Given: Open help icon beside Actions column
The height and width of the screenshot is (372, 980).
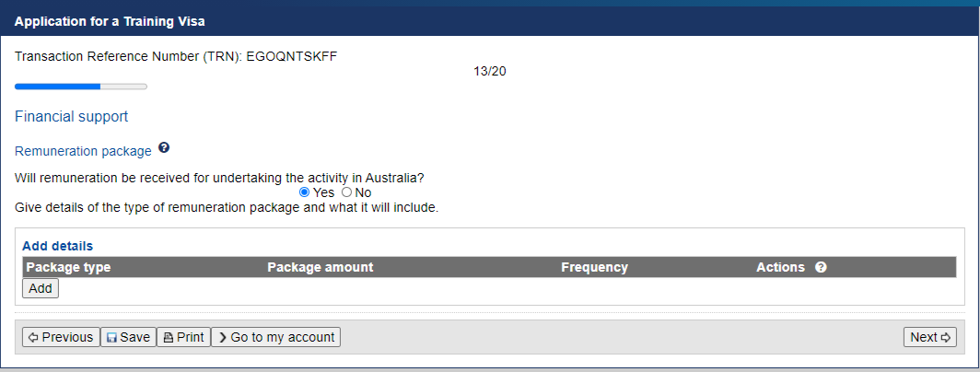Looking at the screenshot, I should click(x=822, y=267).
